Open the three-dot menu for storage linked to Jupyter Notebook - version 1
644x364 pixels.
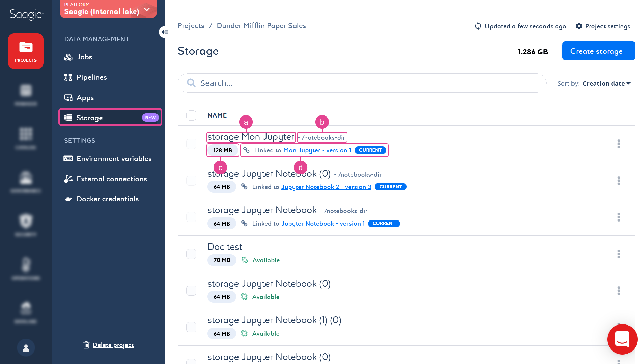pyautogui.click(x=619, y=217)
